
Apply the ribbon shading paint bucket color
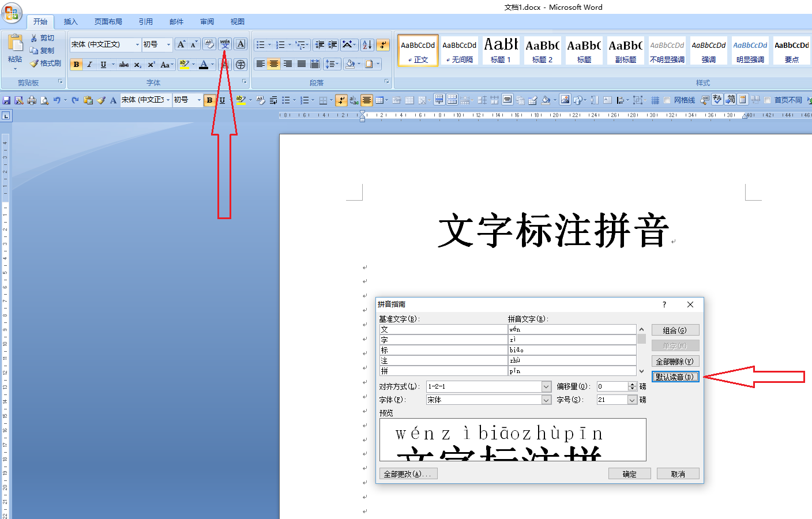pyautogui.click(x=350, y=64)
